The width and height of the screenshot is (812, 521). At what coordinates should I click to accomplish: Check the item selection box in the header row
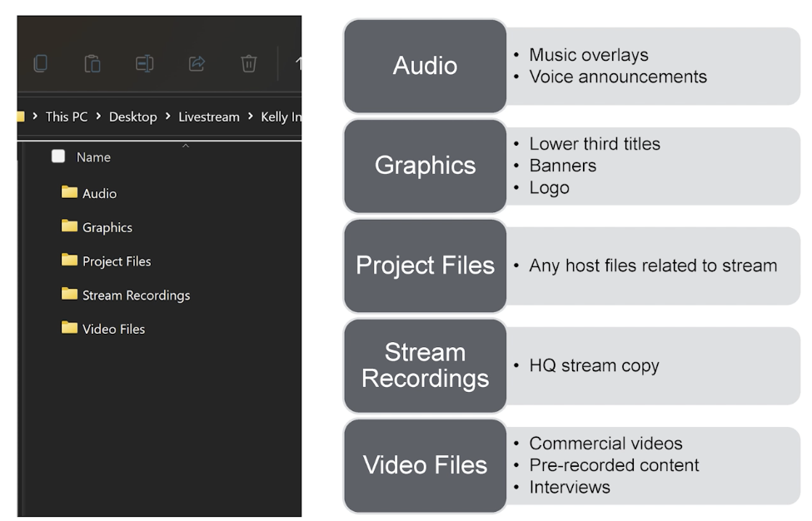click(57, 156)
